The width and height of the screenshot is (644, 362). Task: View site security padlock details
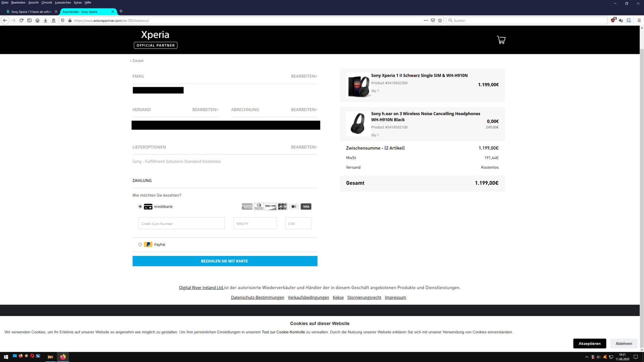coord(70,20)
